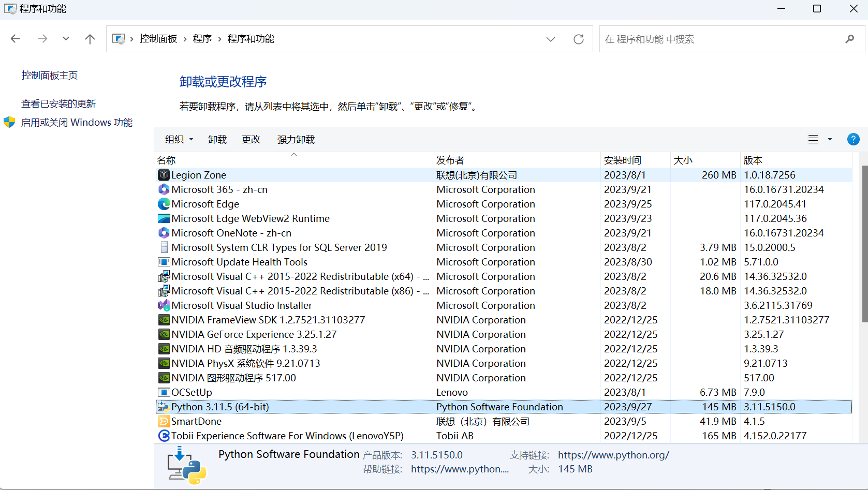Select the Legion Zone row name
The height and width of the screenshot is (490, 868).
point(199,175)
